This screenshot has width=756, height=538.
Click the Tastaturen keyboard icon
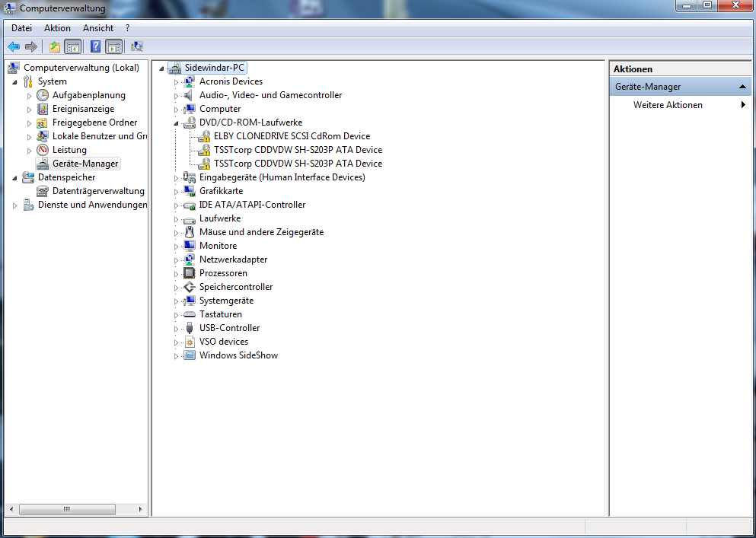click(190, 314)
